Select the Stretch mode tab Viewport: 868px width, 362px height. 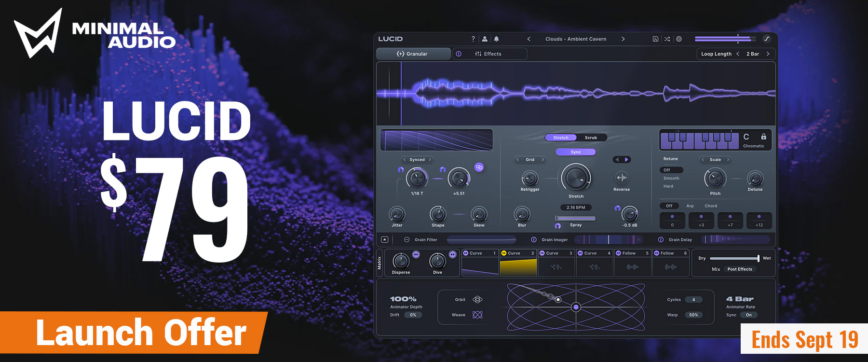[561, 138]
